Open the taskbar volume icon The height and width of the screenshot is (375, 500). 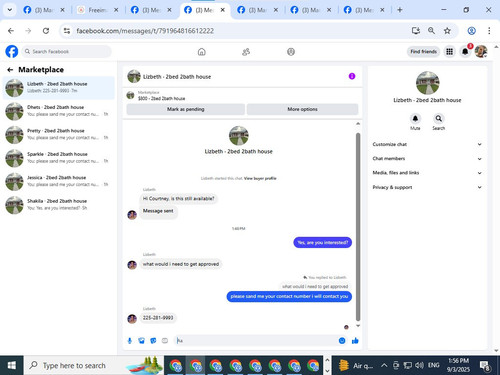point(420,366)
